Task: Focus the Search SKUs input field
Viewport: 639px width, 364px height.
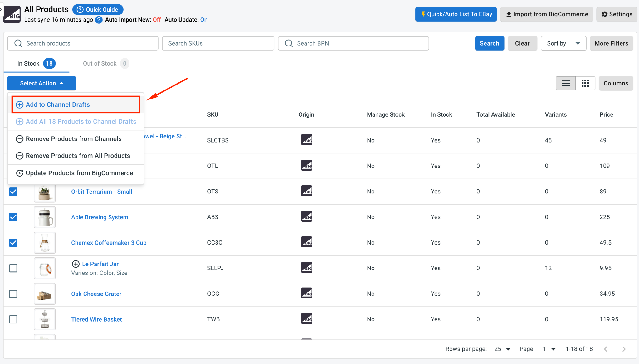Action: coord(218,43)
